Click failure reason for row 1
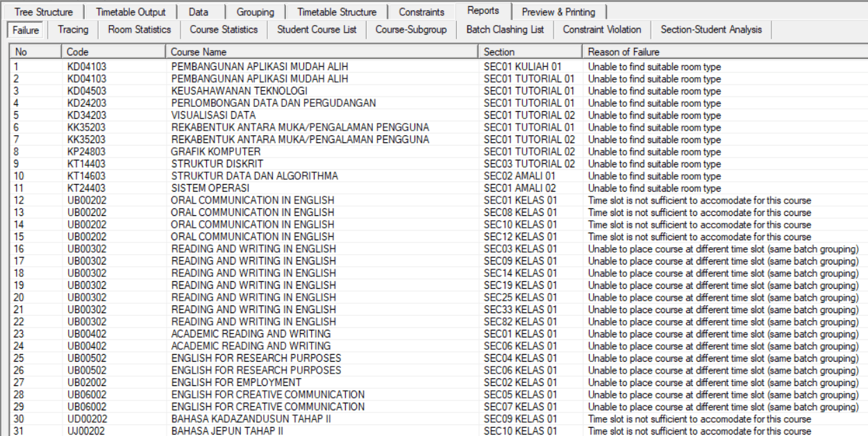This screenshot has width=868, height=436. point(655,67)
